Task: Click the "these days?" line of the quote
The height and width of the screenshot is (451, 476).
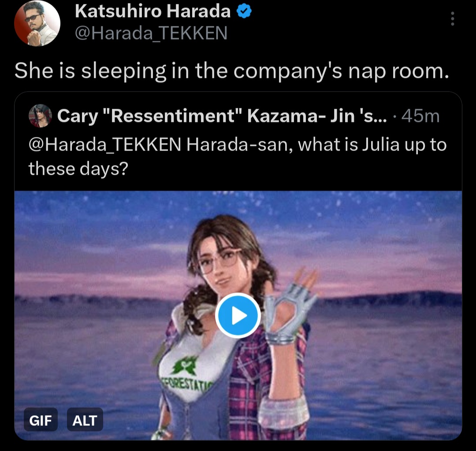Action: tap(78, 169)
